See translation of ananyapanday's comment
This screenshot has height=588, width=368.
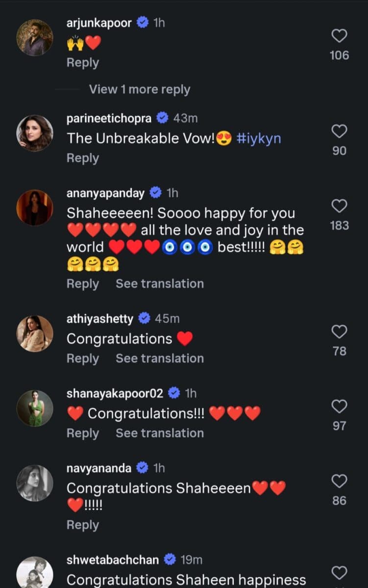coord(159,284)
